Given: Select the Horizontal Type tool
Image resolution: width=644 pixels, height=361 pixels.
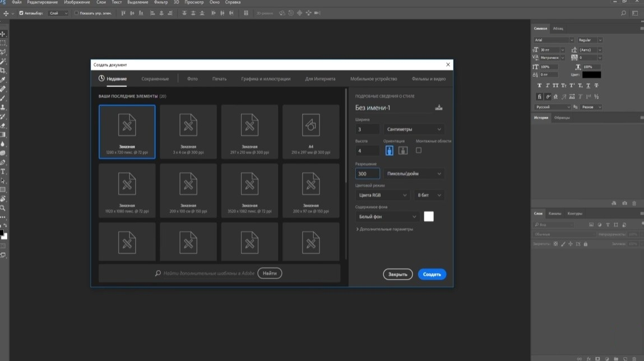Looking at the screenshot, I should [3, 172].
